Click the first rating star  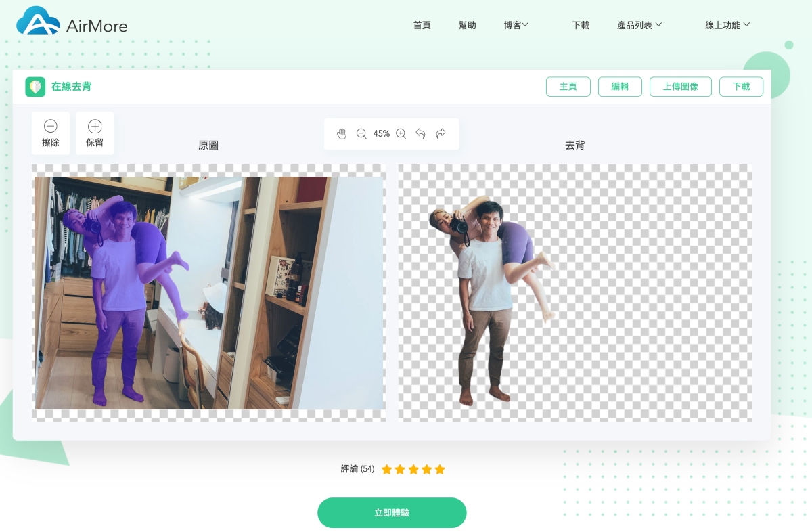(387, 469)
